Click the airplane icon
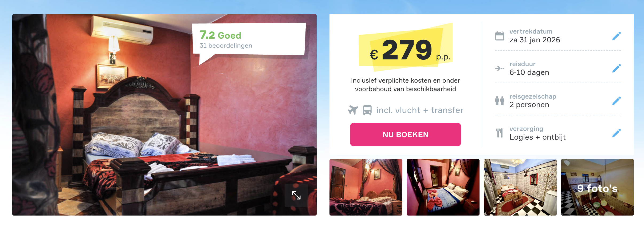644x227 pixels. click(x=353, y=110)
